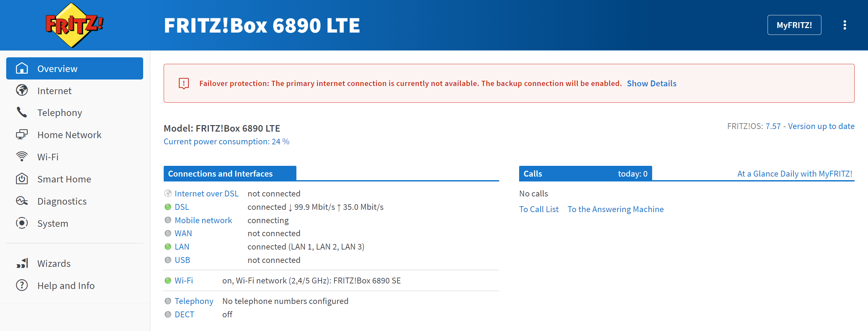Click the Home Network monitor icon
Screen dimensions: 868x331
pos(22,135)
